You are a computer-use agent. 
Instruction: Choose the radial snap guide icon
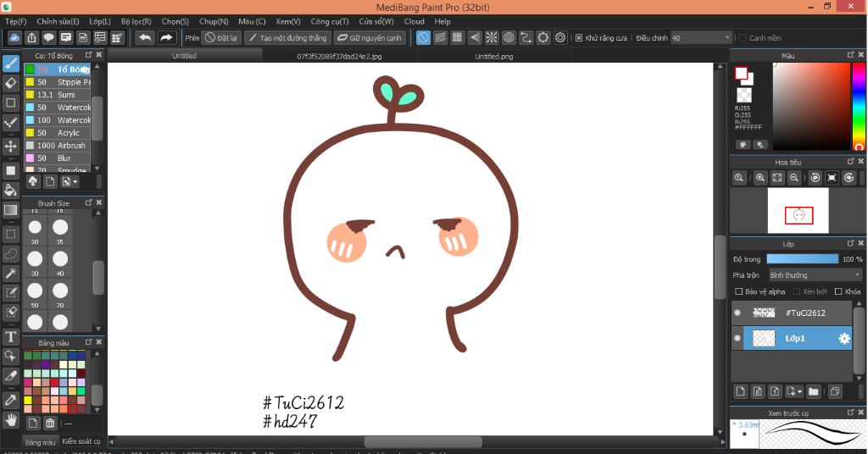492,37
